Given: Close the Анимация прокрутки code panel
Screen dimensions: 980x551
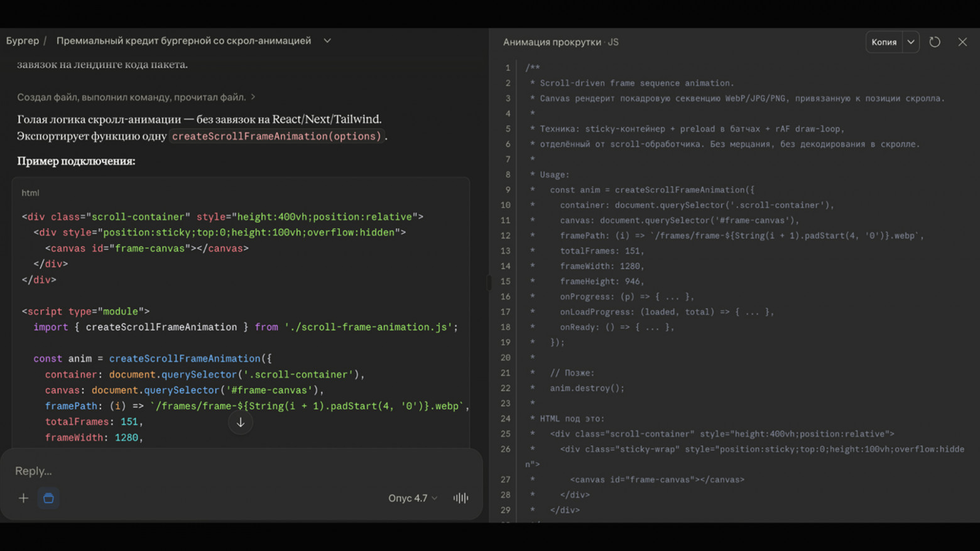Looking at the screenshot, I should [962, 42].
